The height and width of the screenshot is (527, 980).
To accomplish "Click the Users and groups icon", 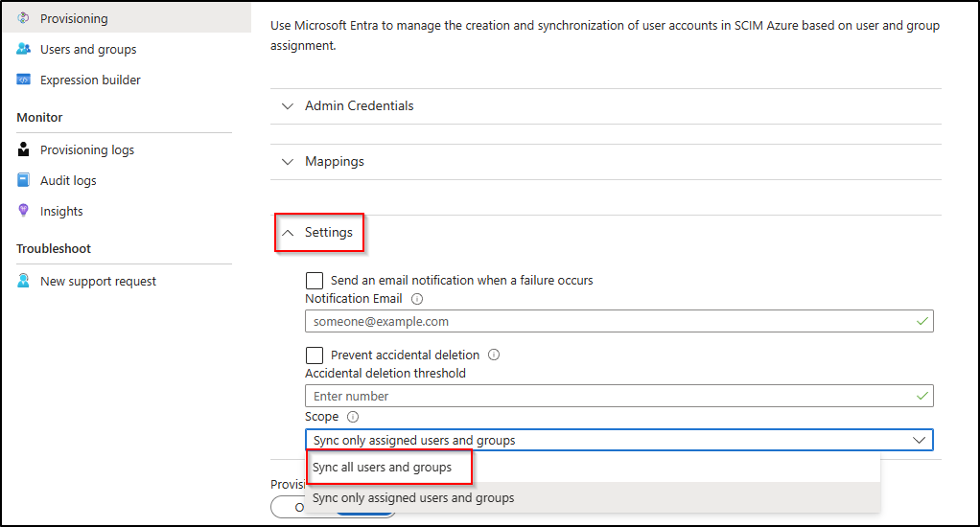I will (x=24, y=49).
